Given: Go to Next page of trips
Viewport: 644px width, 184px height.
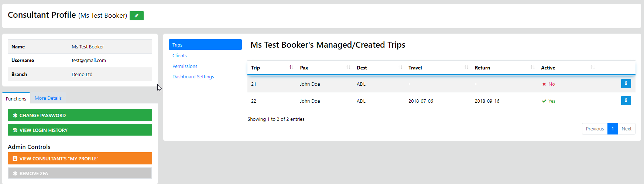Looking at the screenshot, I should click(x=626, y=129).
